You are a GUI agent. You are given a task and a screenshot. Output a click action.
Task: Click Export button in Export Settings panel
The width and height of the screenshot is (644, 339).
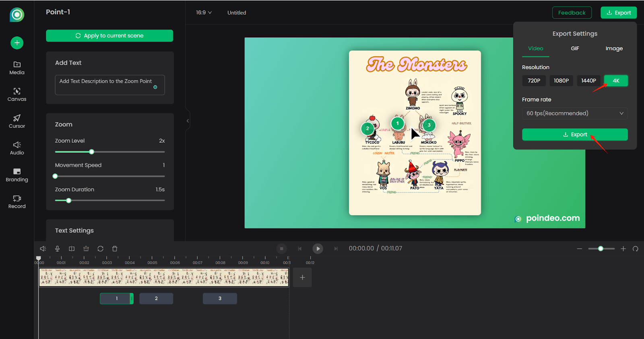tap(575, 134)
